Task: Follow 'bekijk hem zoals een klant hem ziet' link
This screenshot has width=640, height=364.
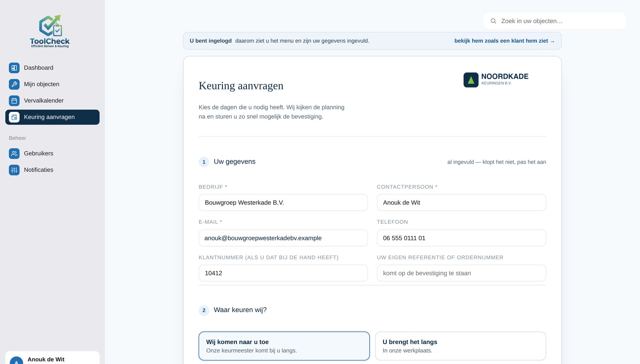Action: pyautogui.click(x=504, y=41)
